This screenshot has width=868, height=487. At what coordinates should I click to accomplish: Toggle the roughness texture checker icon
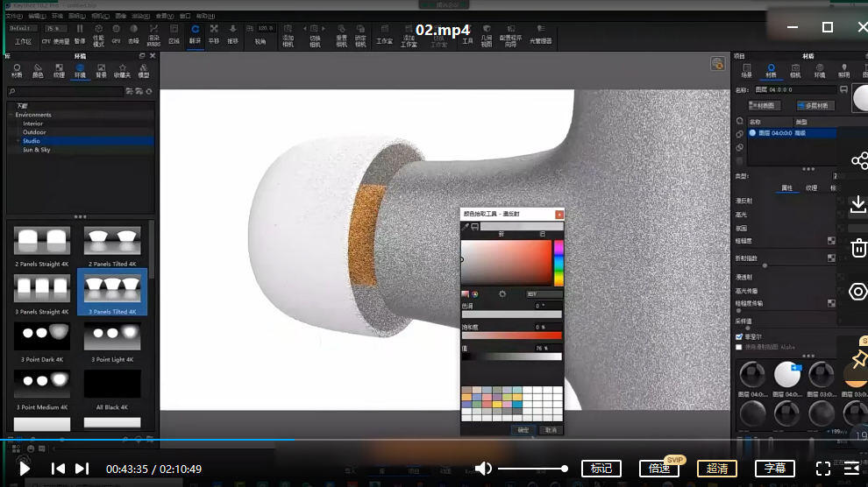tap(831, 241)
